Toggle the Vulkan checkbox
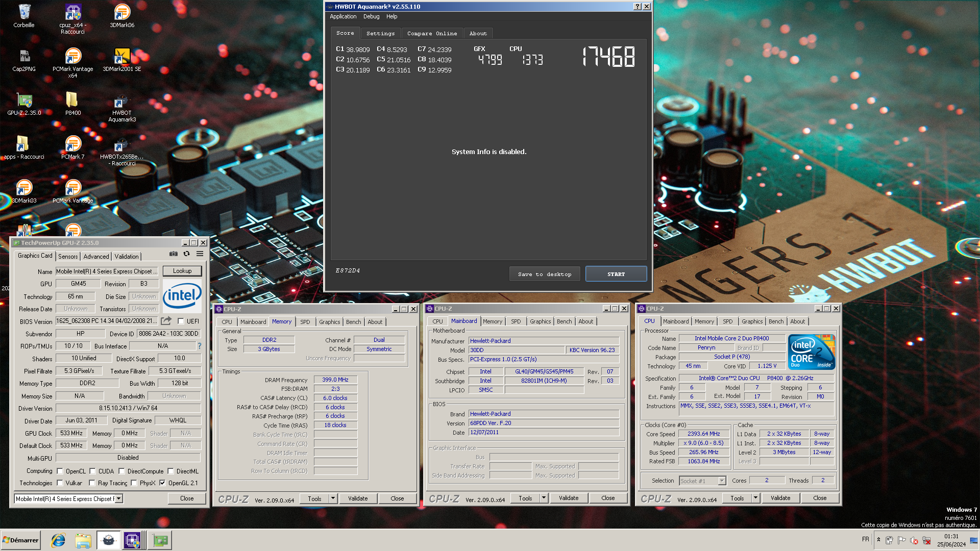 (x=60, y=483)
